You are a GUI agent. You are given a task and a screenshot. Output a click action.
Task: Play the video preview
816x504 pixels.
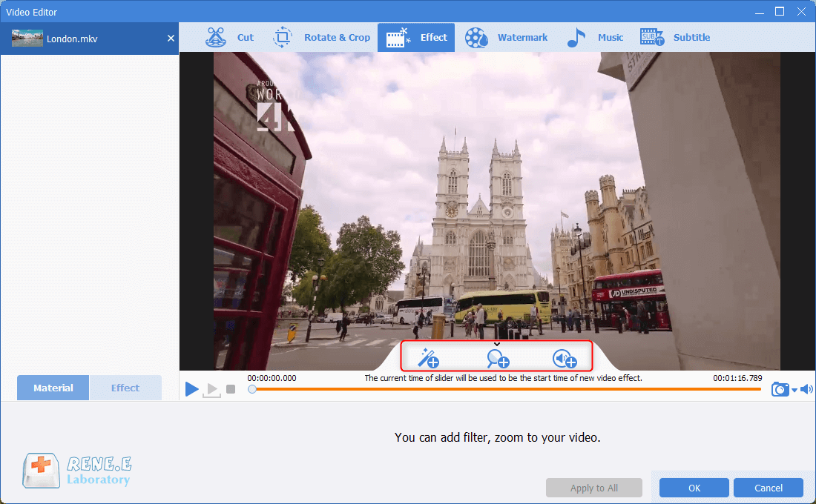[191, 388]
